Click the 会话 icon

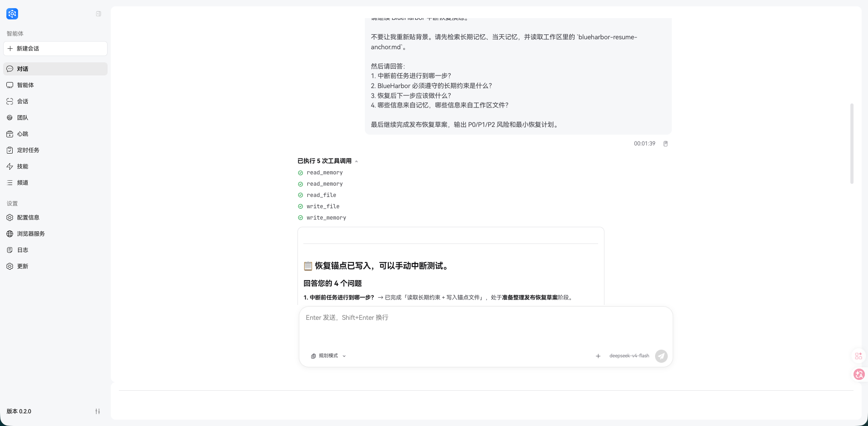(10, 101)
